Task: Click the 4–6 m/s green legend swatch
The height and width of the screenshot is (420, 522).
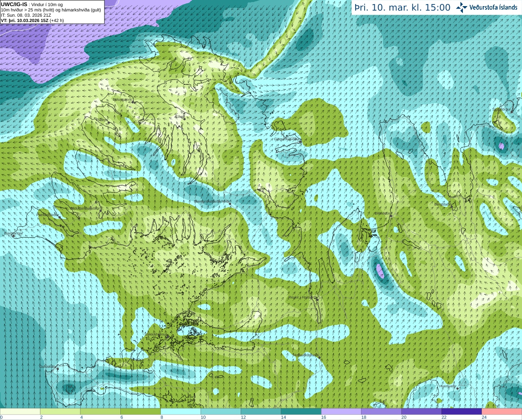Action: (x=100, y=411)
